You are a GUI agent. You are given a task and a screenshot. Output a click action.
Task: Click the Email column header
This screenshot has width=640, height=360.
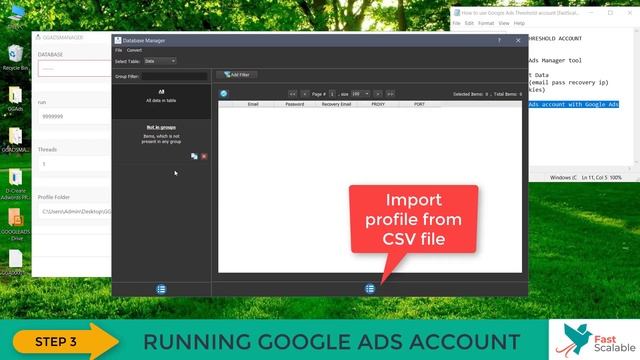(253, 104)
